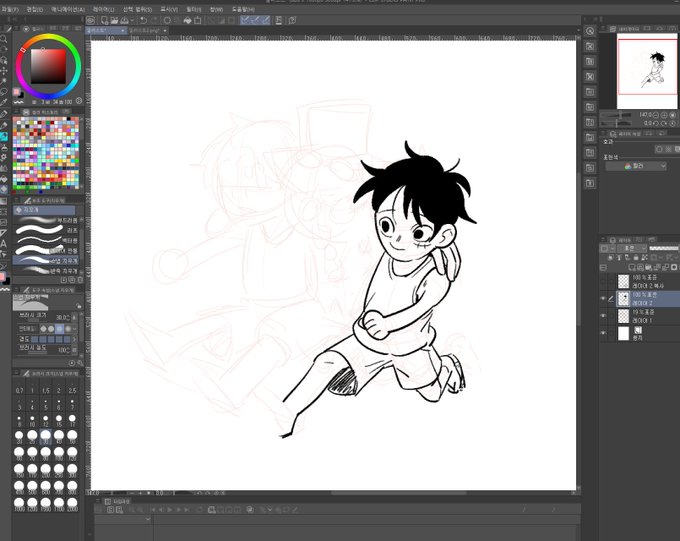Click the Fill paint bucket icon in the command bar
The image size is (680, 541).
tap(187, 20)
